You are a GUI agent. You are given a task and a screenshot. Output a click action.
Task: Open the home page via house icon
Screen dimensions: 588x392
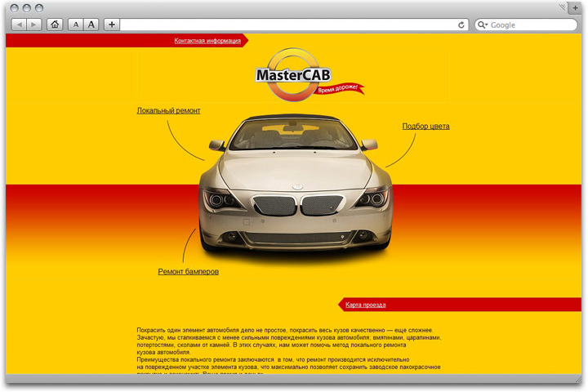(x=55, y=24)
